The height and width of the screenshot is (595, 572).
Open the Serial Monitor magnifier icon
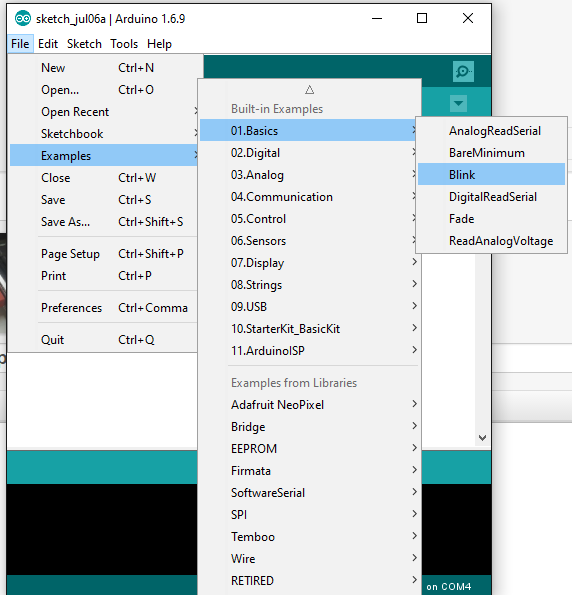pos(463,71)
